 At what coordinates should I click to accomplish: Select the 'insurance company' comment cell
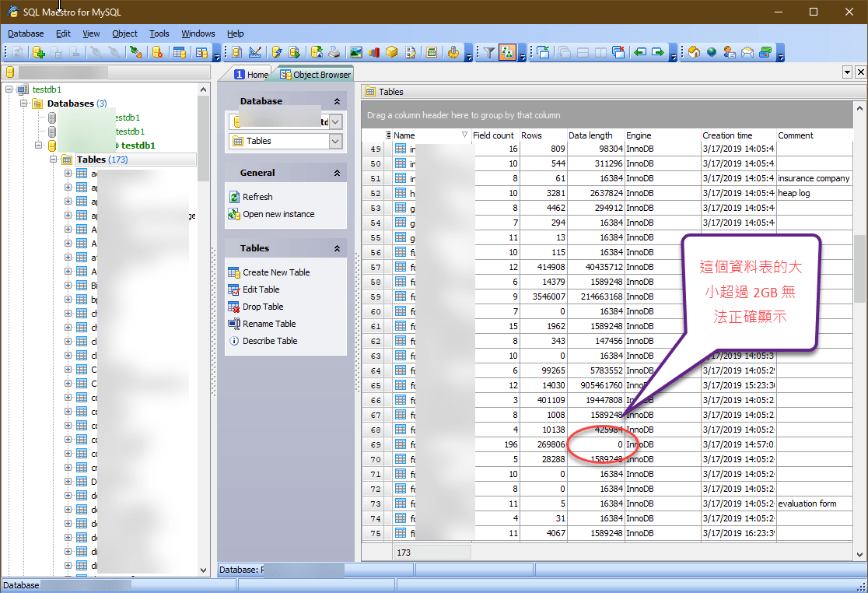tap(814, 178)
